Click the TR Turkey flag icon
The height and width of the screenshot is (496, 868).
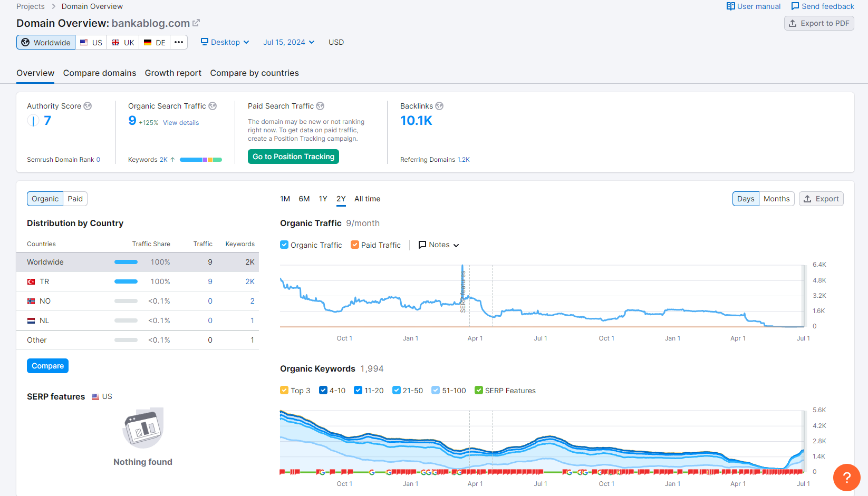(x=31, y=282)
